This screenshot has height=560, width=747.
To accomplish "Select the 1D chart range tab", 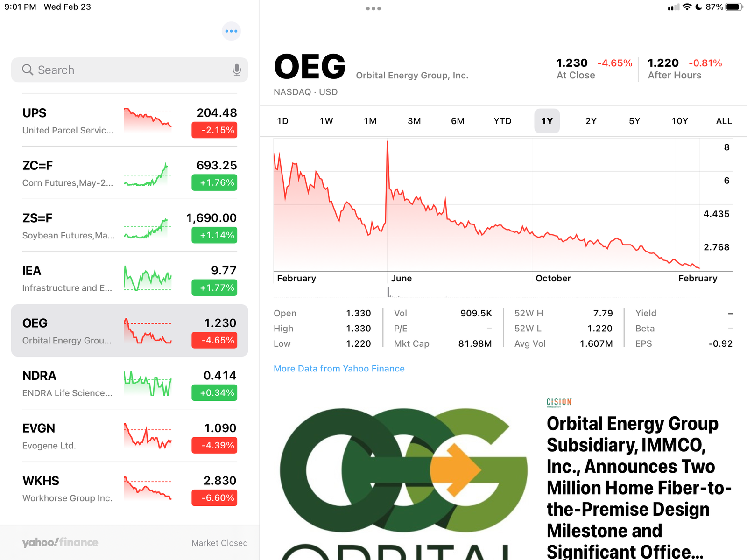I will coord(283,121).
